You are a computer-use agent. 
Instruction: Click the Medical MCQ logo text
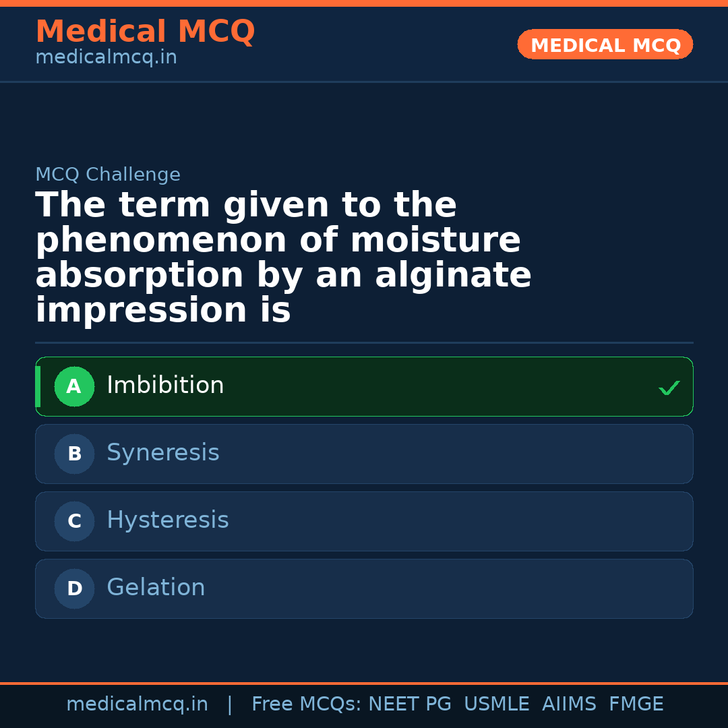click(145, 31)
